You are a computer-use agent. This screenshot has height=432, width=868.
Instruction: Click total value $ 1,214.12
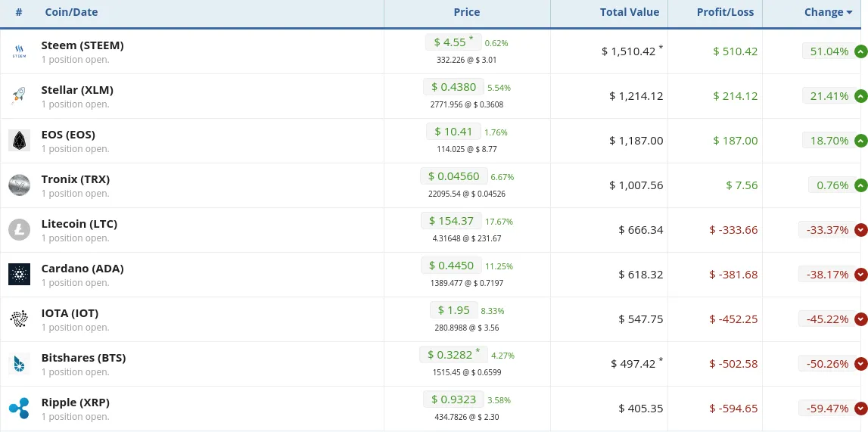tap(636, 96)
